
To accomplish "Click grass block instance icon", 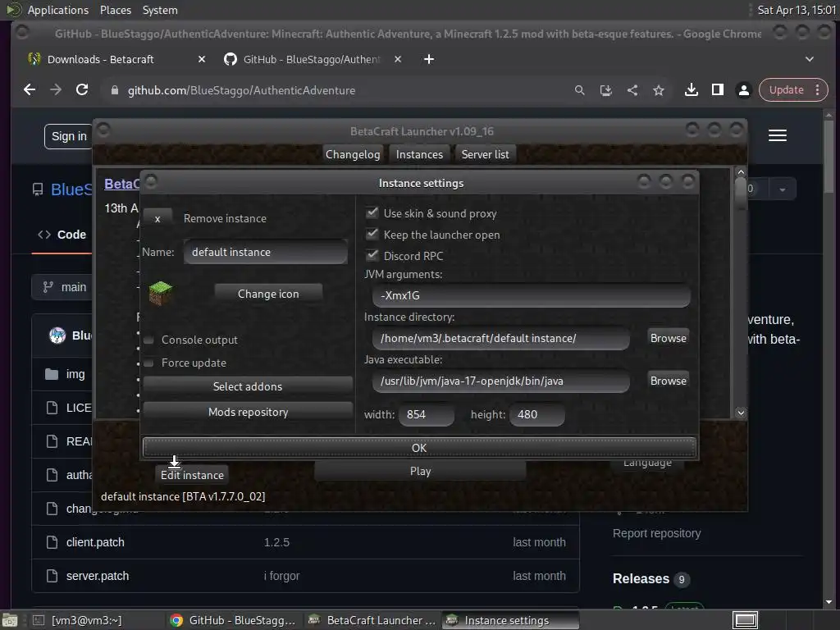I will tap(160, 293).
